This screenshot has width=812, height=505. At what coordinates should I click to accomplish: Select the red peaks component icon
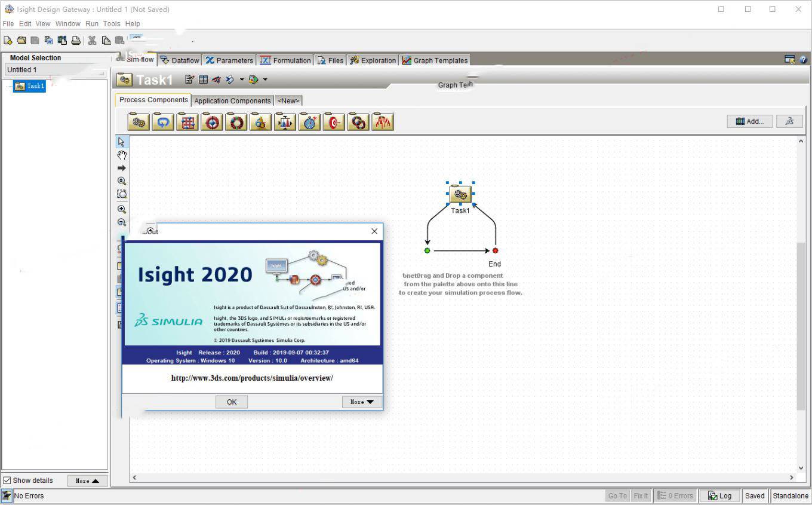[x=383, y=122]
